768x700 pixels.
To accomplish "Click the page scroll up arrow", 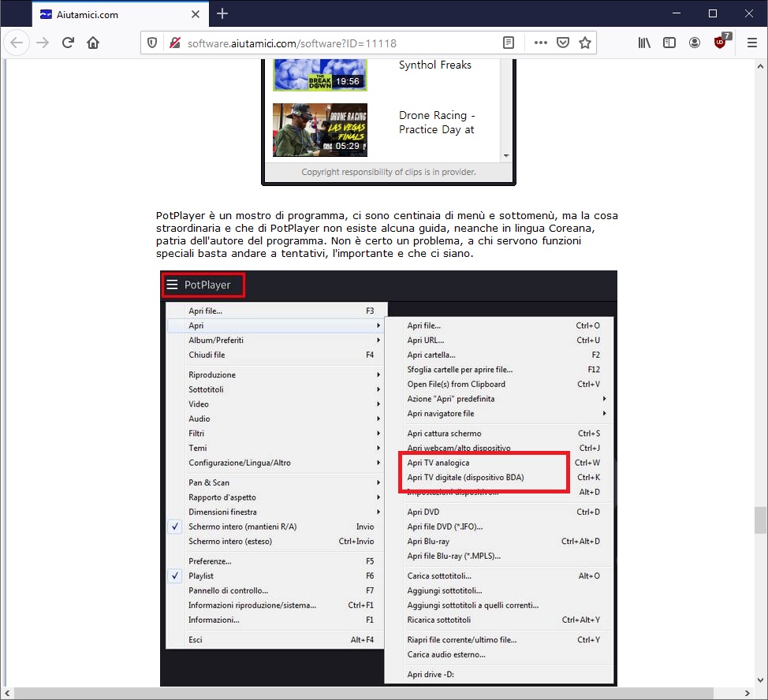I will tap(760, 65).
